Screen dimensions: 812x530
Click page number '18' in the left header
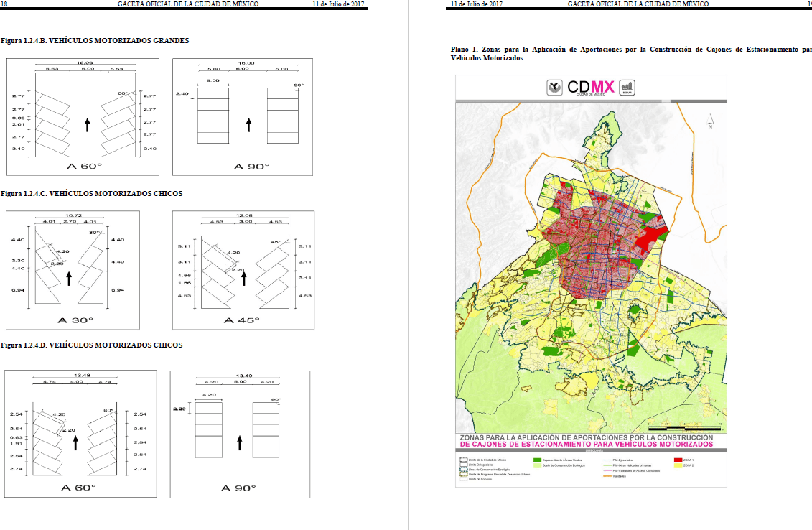(4, 4)
